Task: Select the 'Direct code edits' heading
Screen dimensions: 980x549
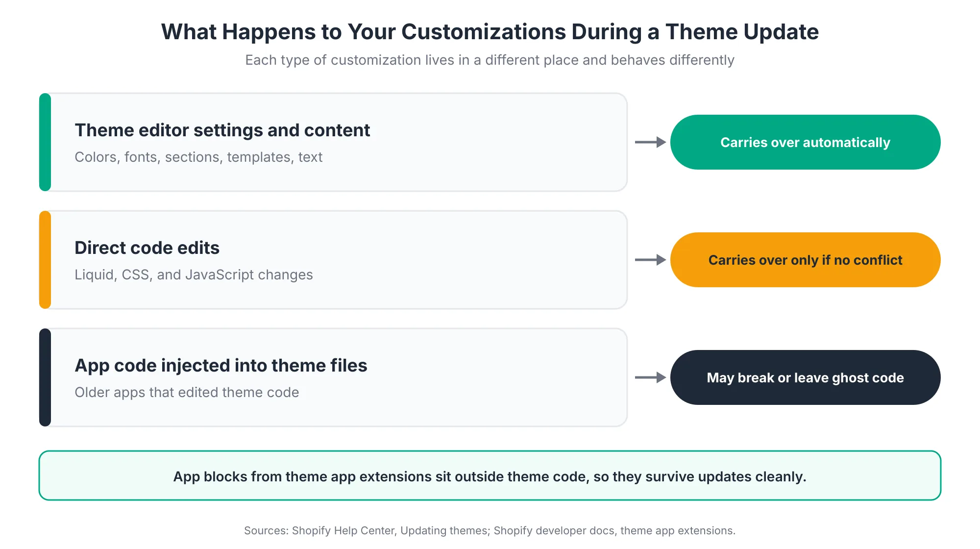Action: (x=147, y=248)
